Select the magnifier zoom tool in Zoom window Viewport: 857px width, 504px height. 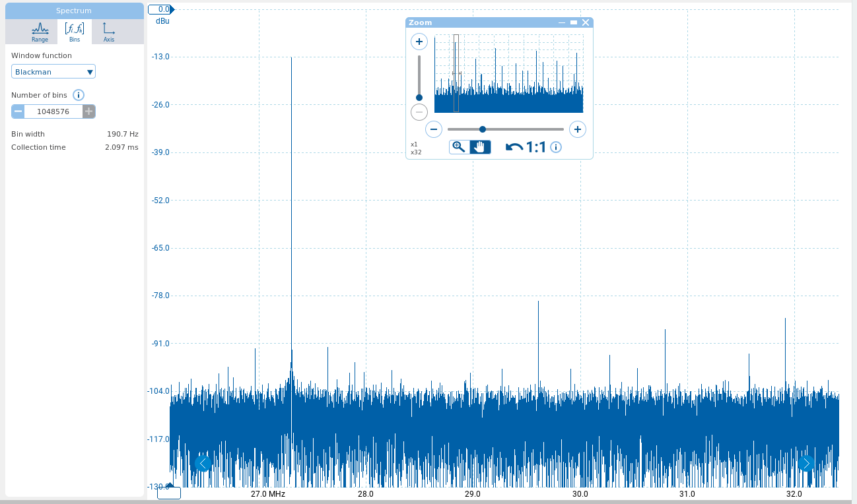coord(459,146)
